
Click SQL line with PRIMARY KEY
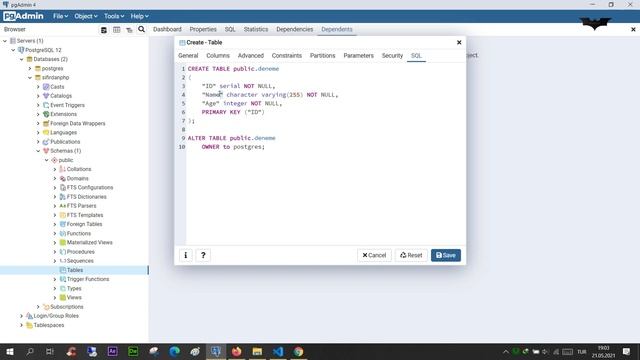pos(233,112)
